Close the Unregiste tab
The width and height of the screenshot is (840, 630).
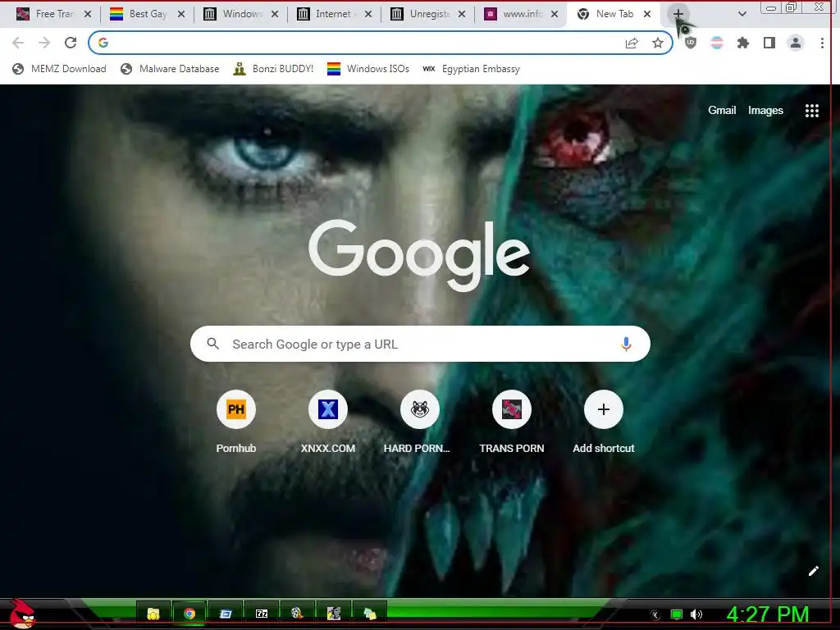[461, 14]
